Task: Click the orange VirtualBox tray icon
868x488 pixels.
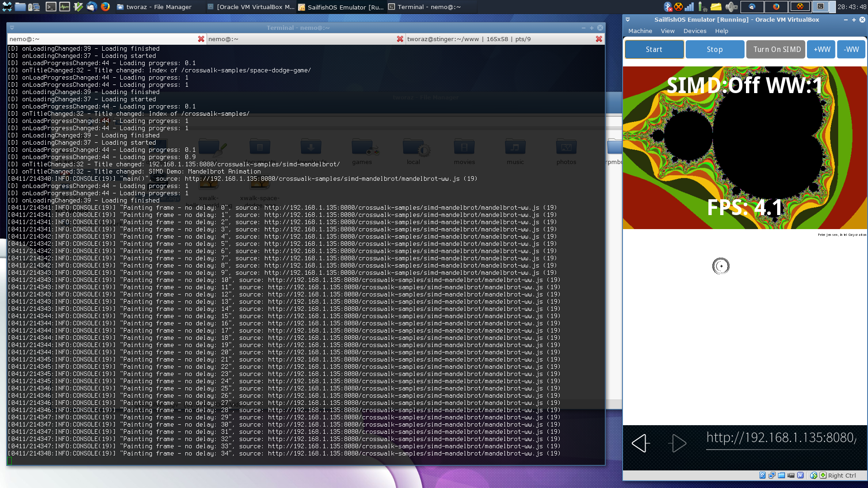Action: pos(679,7)
